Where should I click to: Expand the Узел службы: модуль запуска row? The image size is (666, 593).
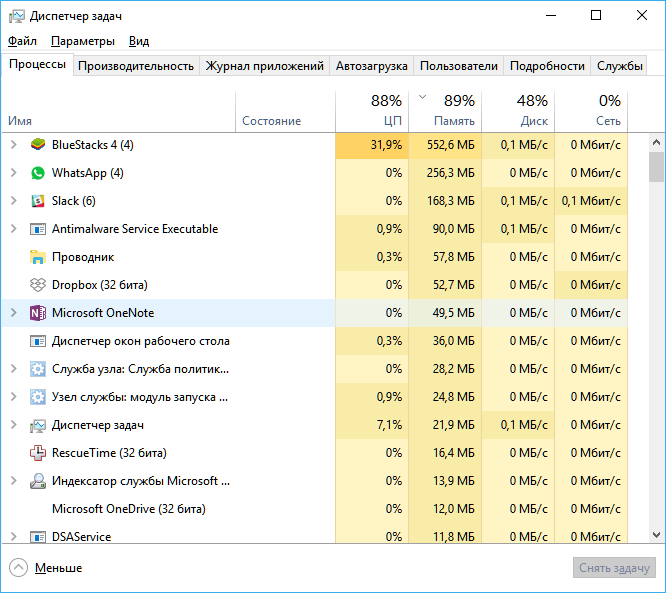(14, 397)
